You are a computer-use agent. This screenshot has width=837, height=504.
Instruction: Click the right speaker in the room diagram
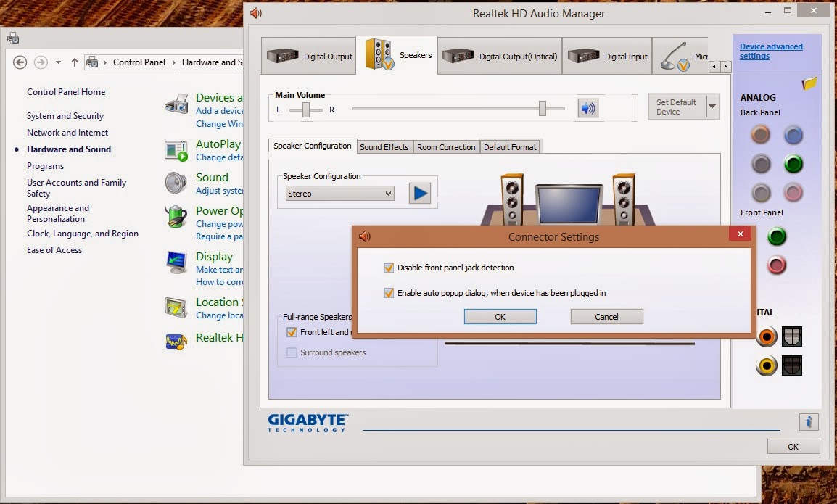[x=623, y=199]
